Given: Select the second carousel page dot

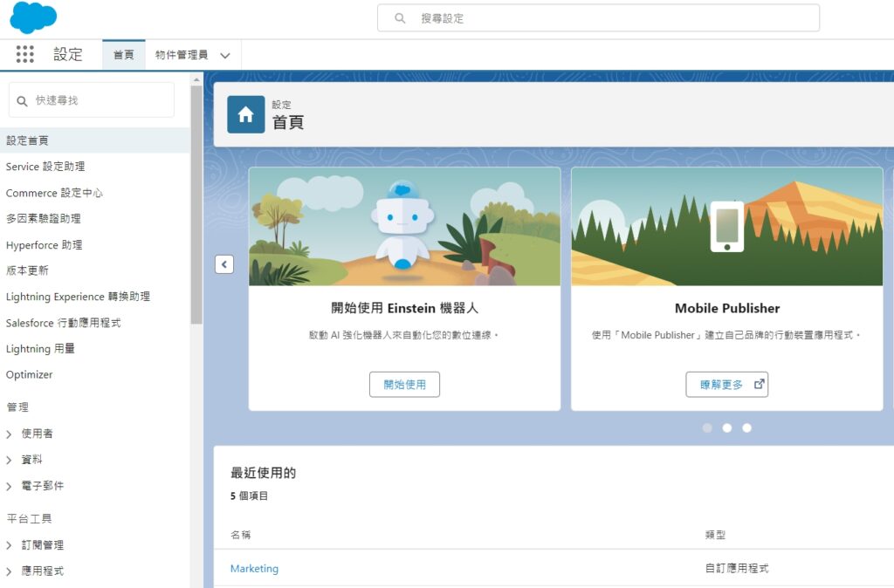Looking at the screenshot, I should tap(727, 428).
